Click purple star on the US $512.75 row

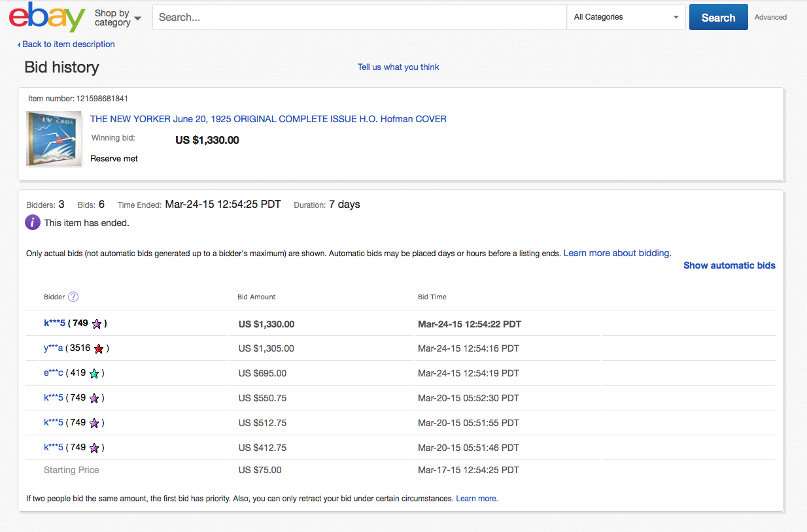(94, 423)
